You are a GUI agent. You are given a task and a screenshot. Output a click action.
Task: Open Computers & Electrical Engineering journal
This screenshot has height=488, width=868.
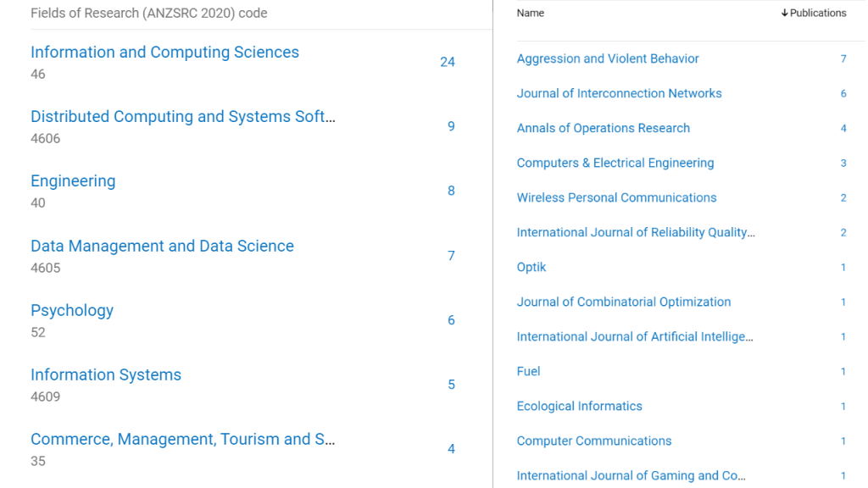point(615,164)
